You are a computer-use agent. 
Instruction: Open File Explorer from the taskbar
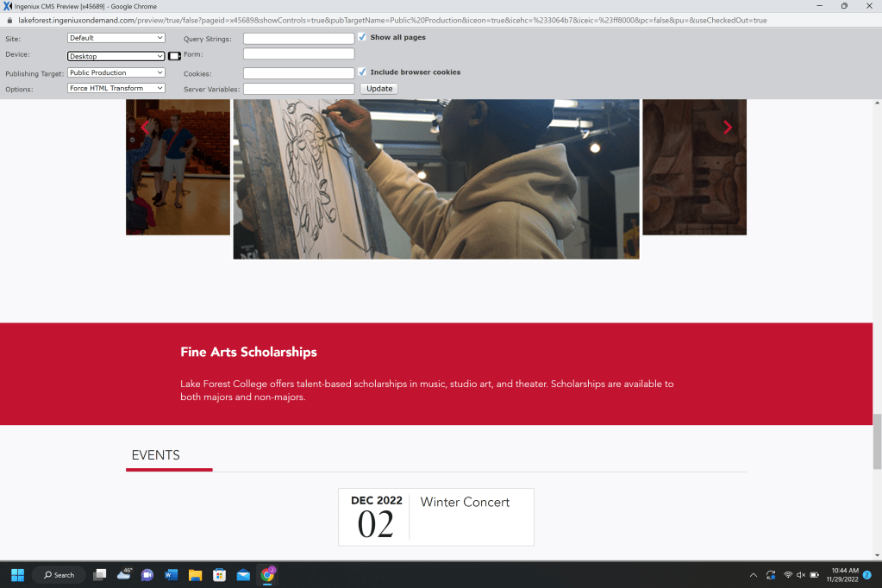(195, 575)
